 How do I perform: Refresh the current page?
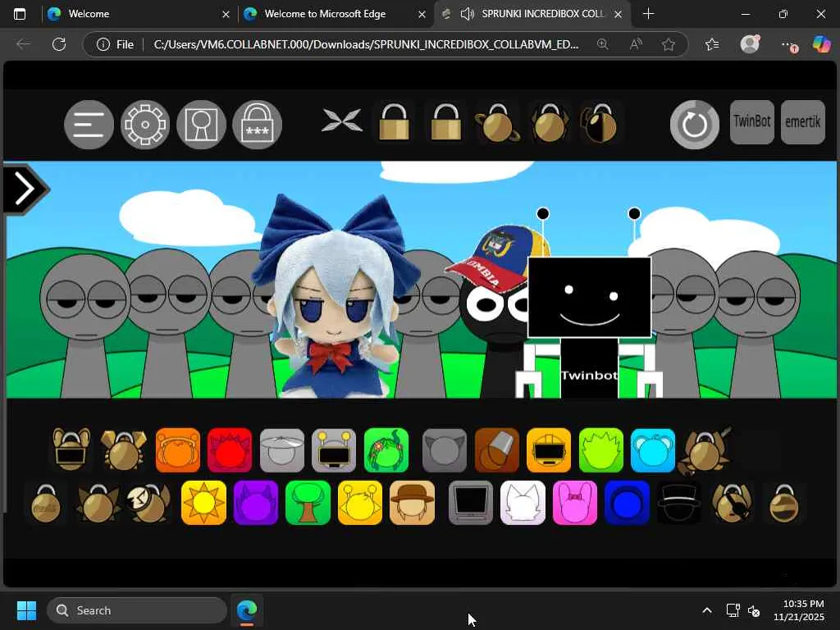[x=59, y=44]
